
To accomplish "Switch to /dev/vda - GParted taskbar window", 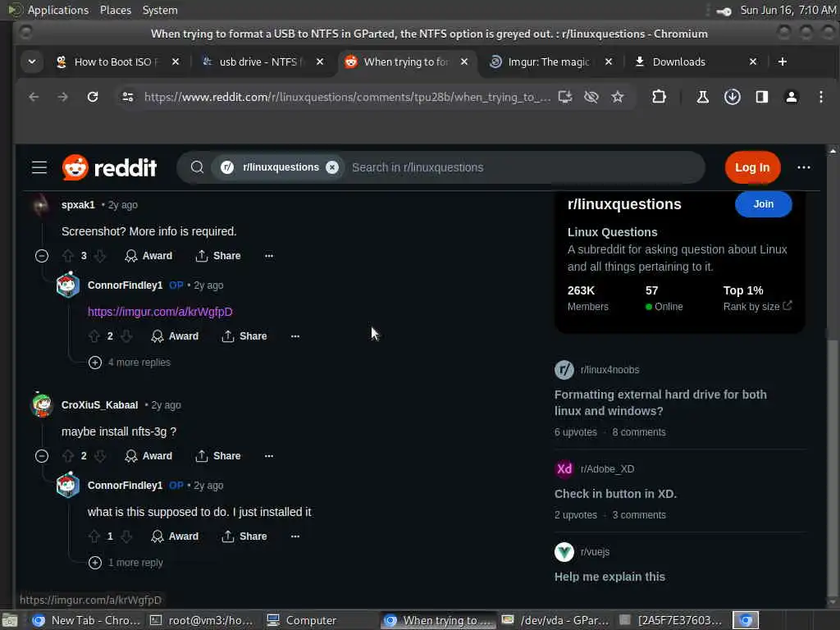I will [555, 620].
